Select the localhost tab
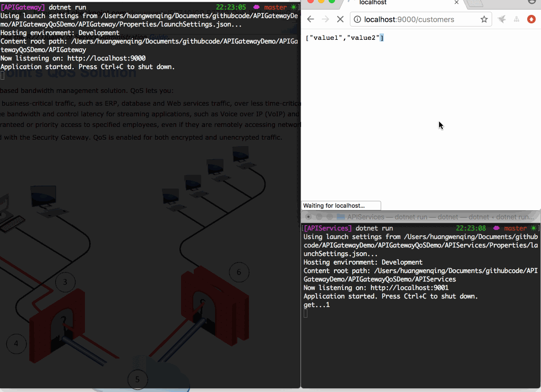541x392 pixels. [x=403, y=3]
